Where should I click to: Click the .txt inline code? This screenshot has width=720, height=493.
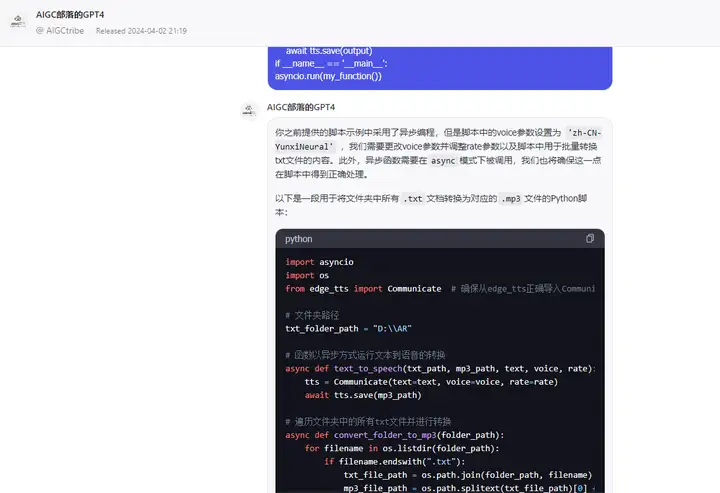(x=412, y=199)
